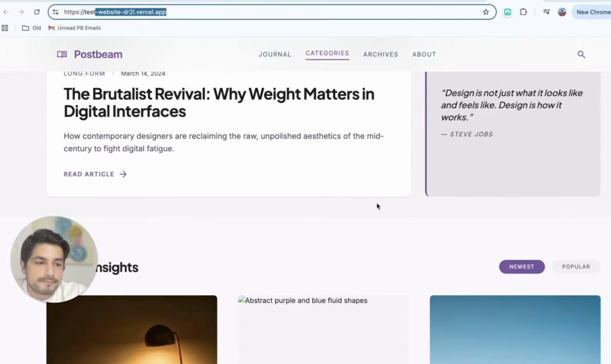Click the Read Article link
611x364 pixels.
95,174
